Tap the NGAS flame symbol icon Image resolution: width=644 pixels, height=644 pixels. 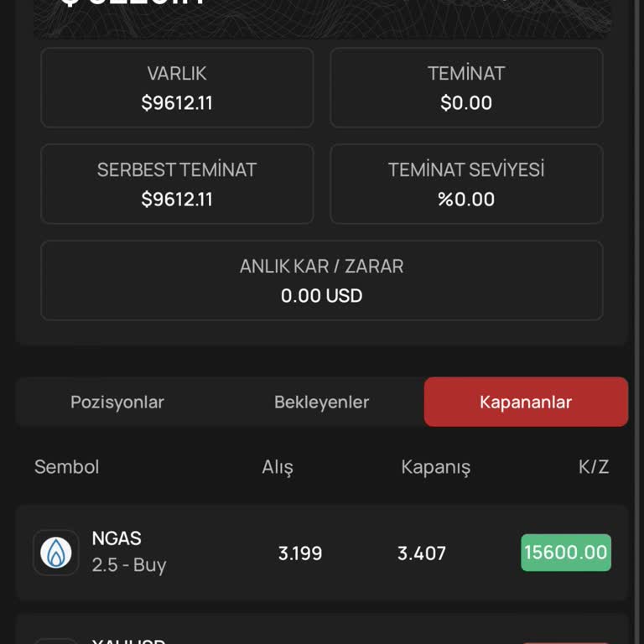click(56, 553)
